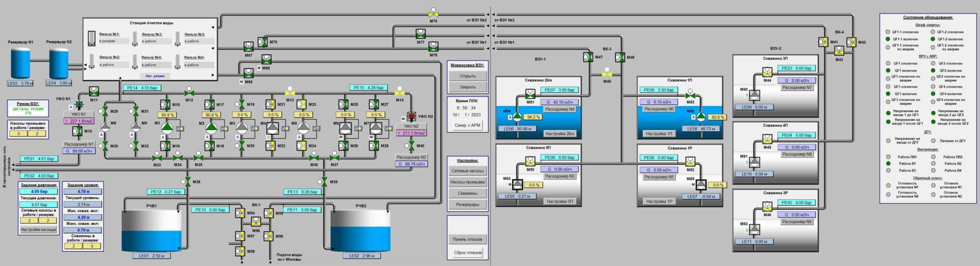Select the M49 yellow valve in ВК-3
Viewport: 980px width, 266px height.
click(607, 73)
